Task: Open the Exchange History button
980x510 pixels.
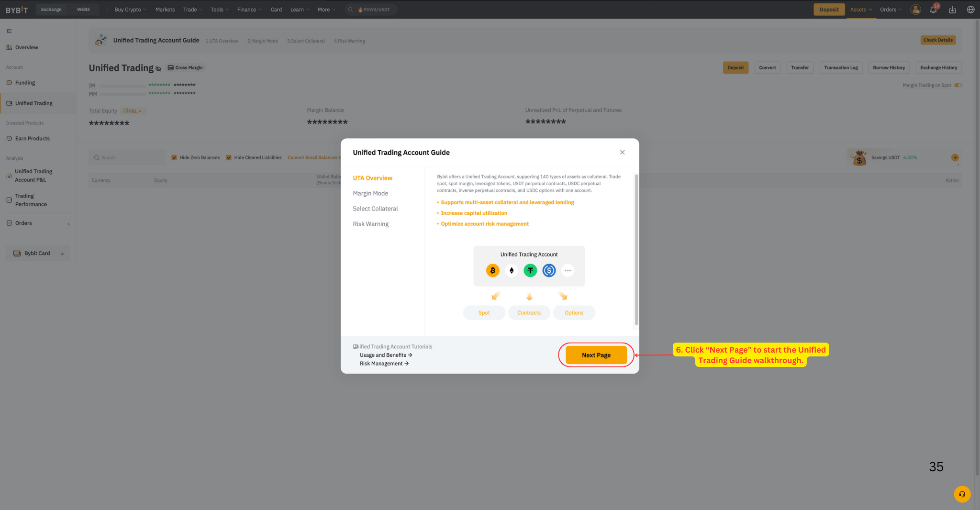Action: click(x=938, y=67)
